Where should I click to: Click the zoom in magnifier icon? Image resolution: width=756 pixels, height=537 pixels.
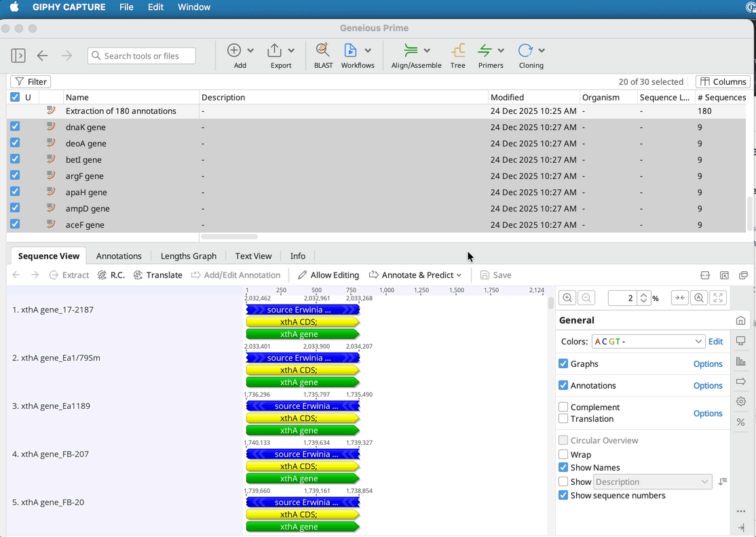(567, 298)
